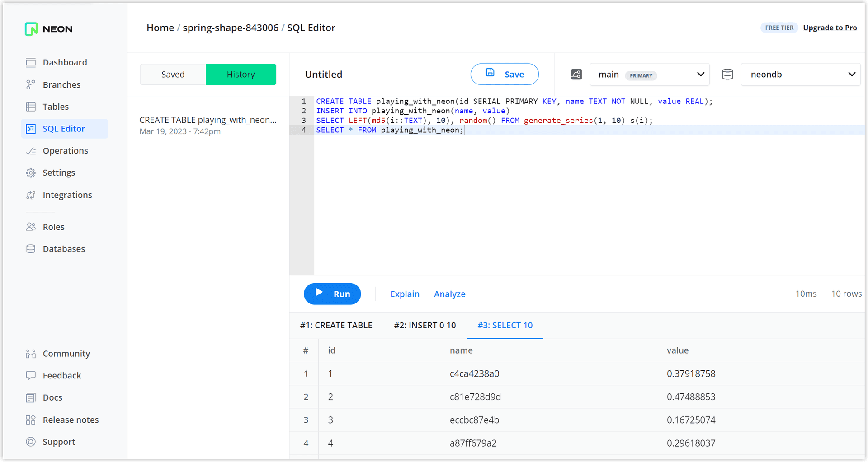Click the Community sidebar icon
868x462 pixels.
[31, 354]
